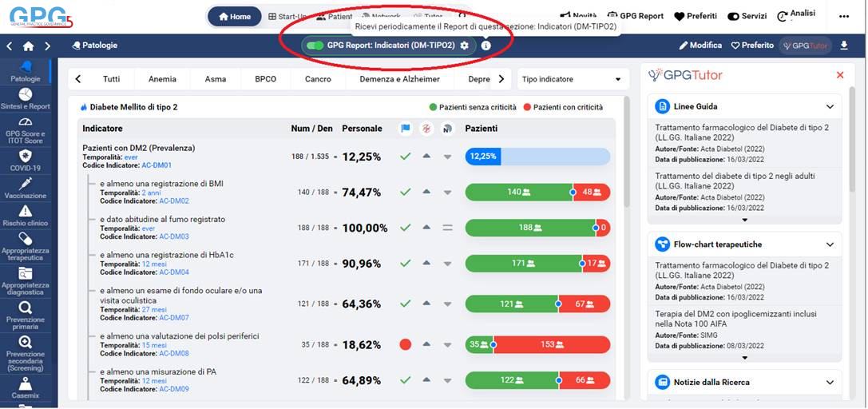Collapse the Flow-chart terapeutiche section

pyautogui.click(x=830, y=244)
